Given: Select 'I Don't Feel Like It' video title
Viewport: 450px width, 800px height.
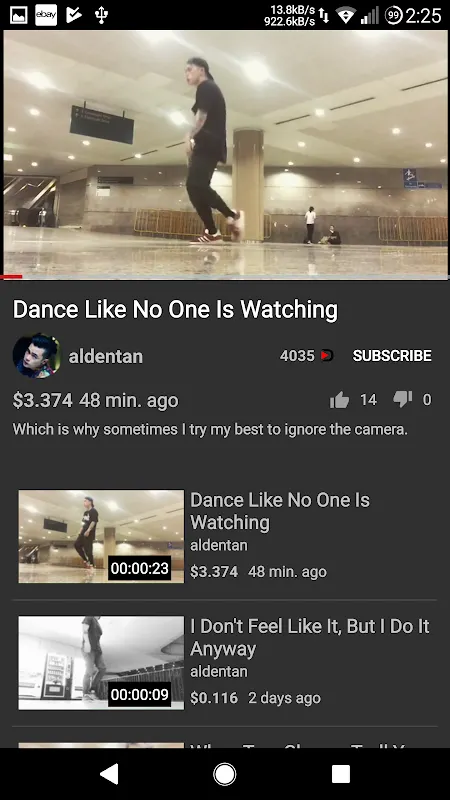Looking at the screenshot, I should 310,637.
